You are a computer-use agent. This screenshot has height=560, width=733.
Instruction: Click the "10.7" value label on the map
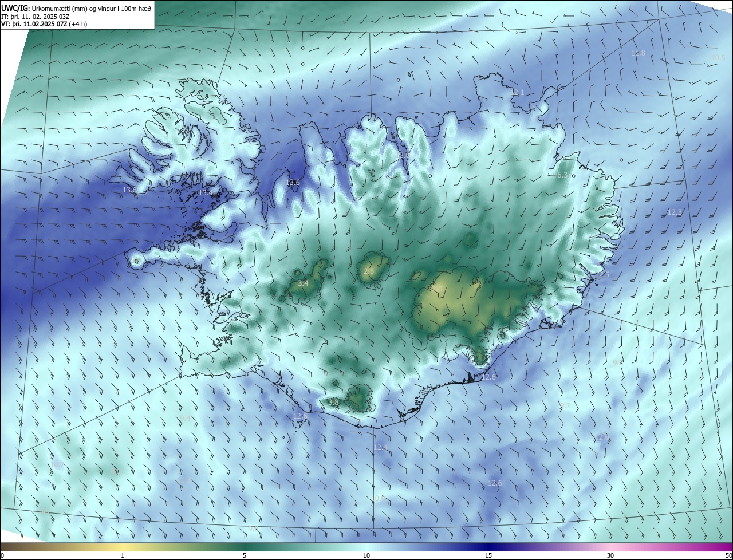(x=57, y=465)
